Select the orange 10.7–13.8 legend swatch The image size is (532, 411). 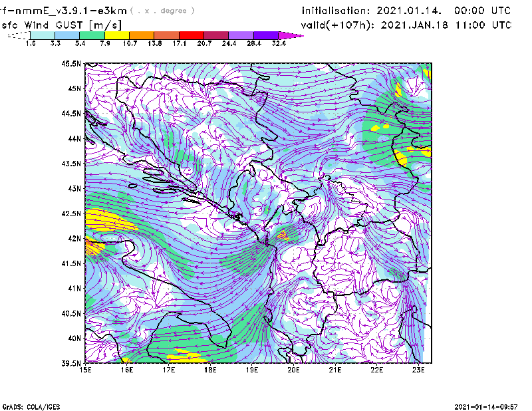pyautogui.click(x=142, y=35)
